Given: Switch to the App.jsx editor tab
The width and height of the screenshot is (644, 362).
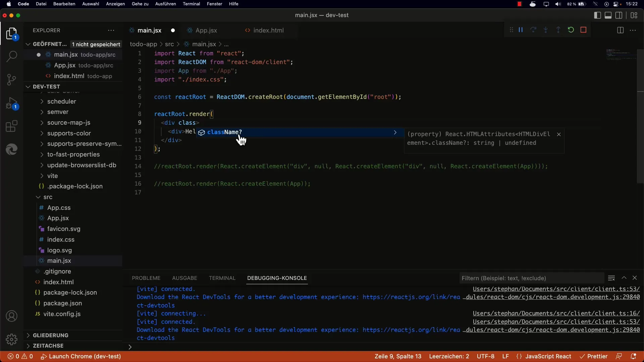Looking at the screenshot, I should (x=206, y=30).
